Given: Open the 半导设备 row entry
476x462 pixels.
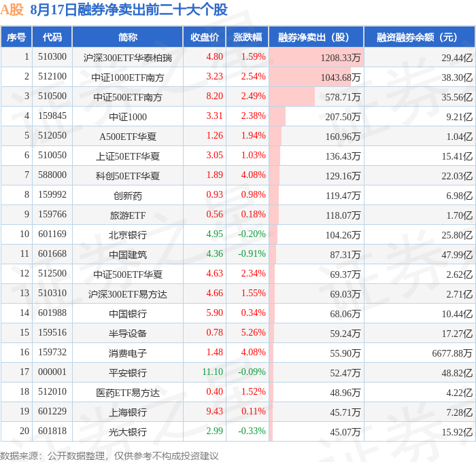Looking at the screenshot, I should (128, 333).
